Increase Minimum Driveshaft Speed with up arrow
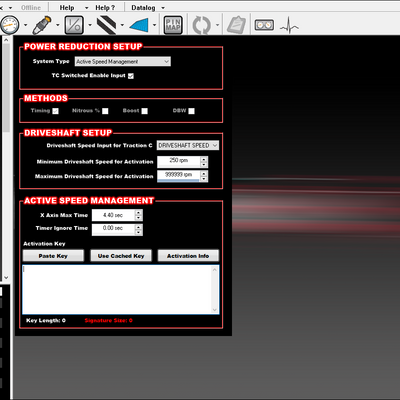Image resolution: width=400 pixels, height=400 pixels. (204, 159)
